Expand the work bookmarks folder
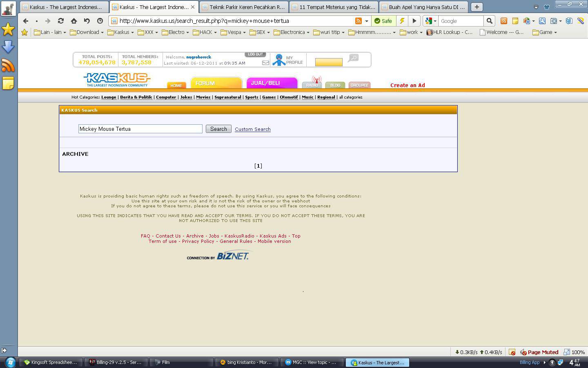Viewport: 588px width, 368px height. click(x=411, y=32)
